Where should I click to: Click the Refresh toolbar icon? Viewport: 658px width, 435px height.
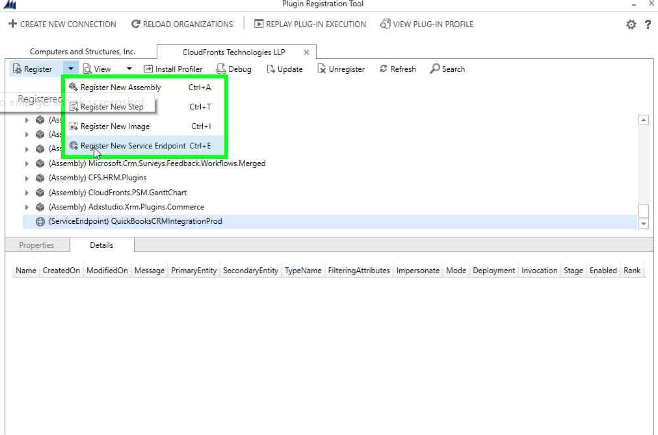pyautogui.click(x=383, y=69)
